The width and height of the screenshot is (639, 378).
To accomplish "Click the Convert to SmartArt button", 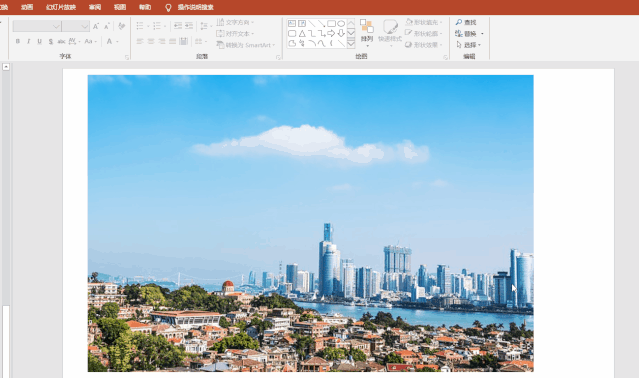I will pos(246,45).
